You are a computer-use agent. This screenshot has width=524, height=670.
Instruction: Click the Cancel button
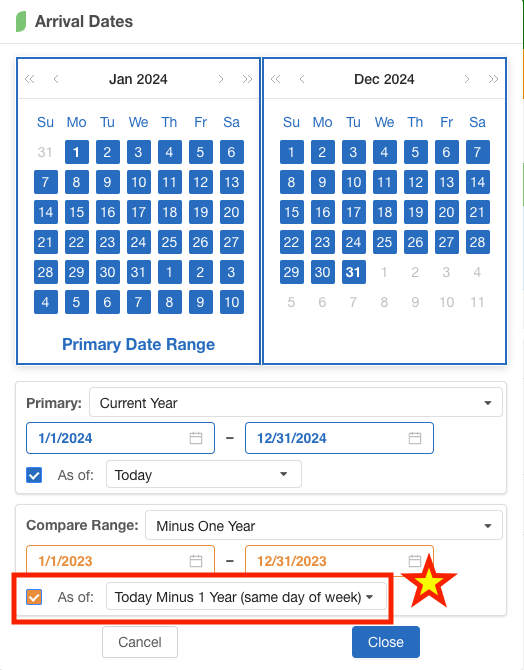[x=140, y=642]
